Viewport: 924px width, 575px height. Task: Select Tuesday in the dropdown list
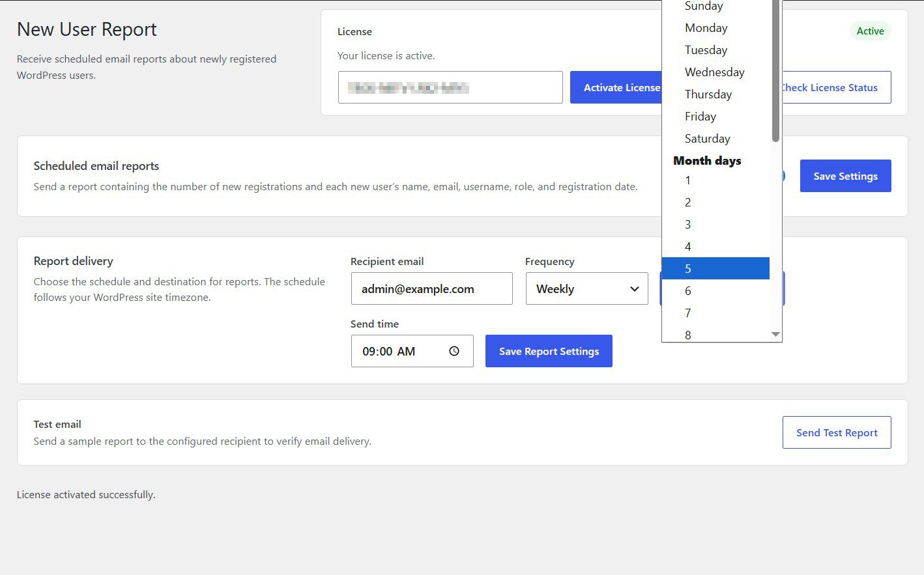pos(715,50)
